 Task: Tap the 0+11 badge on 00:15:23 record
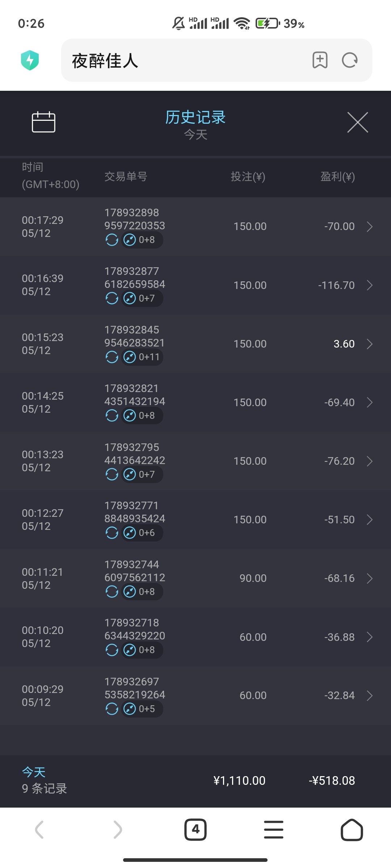(142, 357)
